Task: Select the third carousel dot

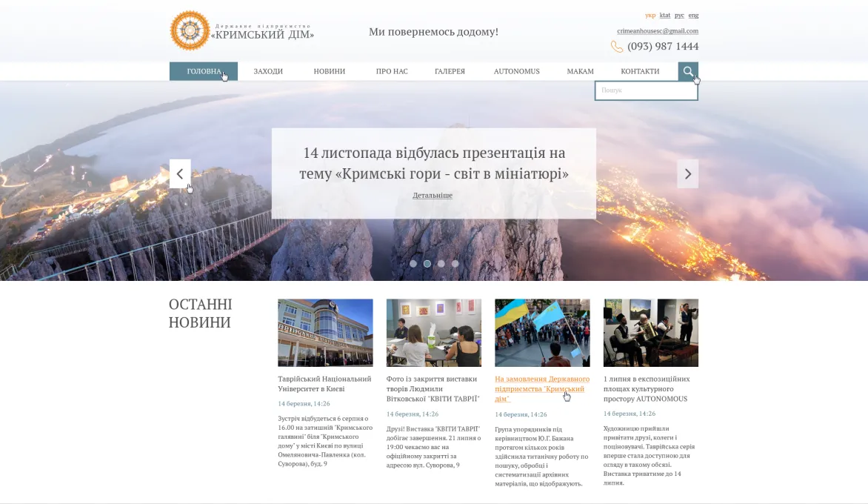Action: (x=441, y=264)
